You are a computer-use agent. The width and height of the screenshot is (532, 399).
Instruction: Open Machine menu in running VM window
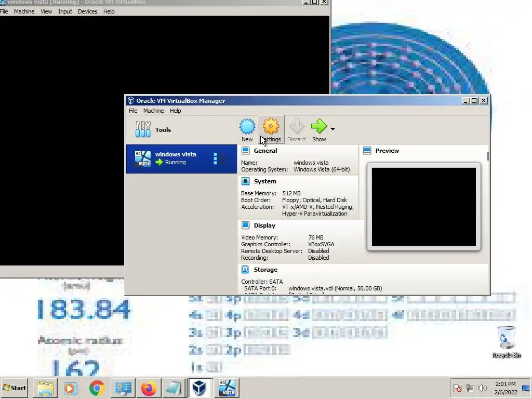tap(24, 11)
